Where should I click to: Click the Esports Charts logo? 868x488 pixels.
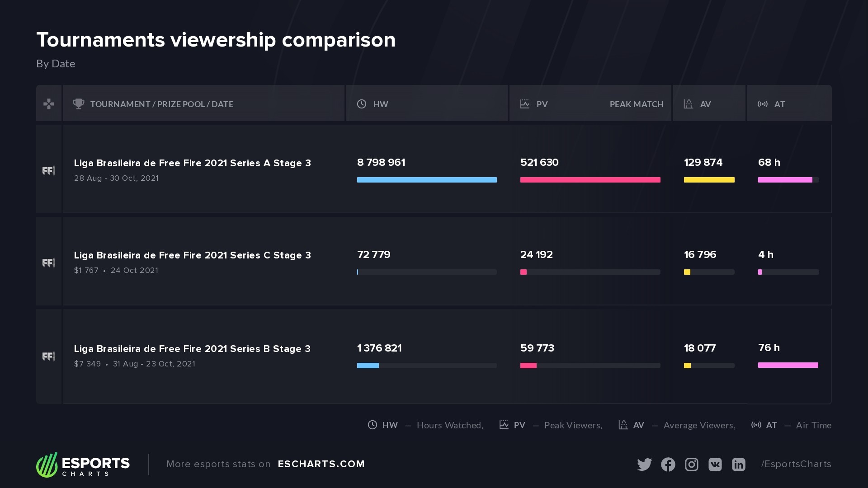(x=83, y=465)
